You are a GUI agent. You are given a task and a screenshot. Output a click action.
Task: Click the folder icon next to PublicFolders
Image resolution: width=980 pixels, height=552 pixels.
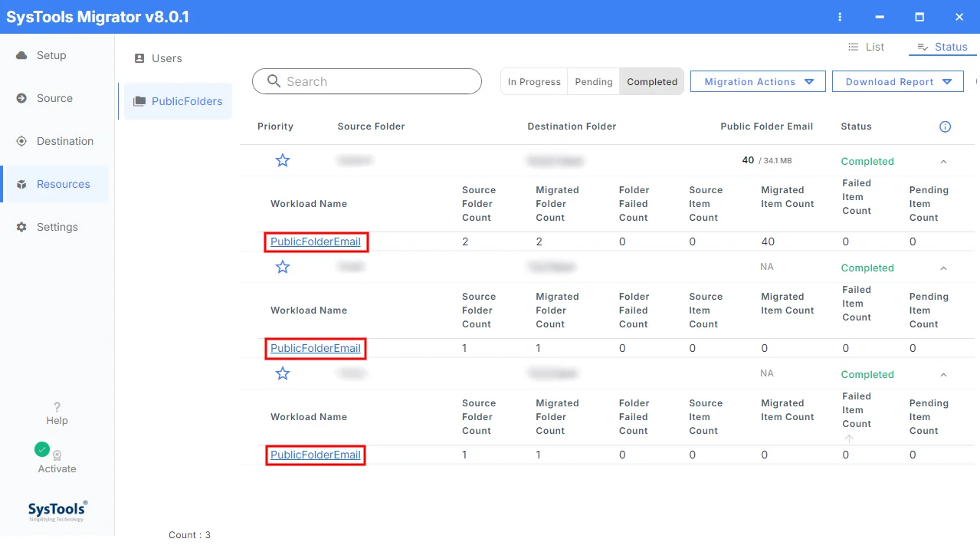139,101
